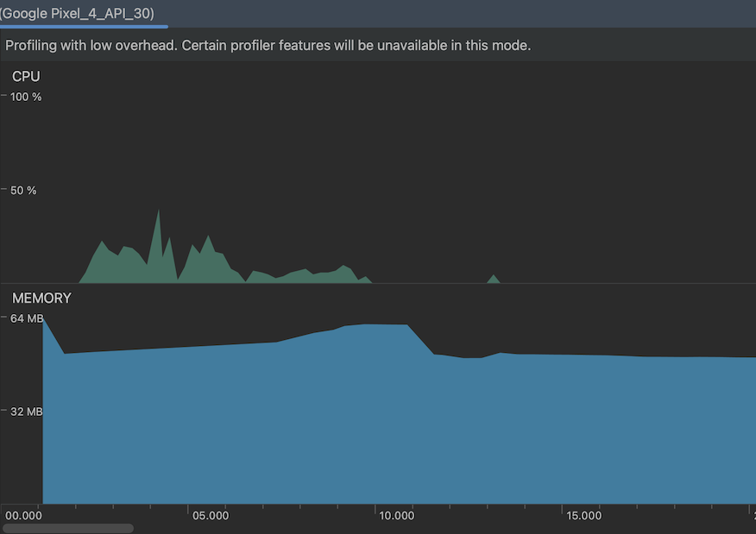Switch to the Google Pixel_4_API_30 session tab

[78, 13]
